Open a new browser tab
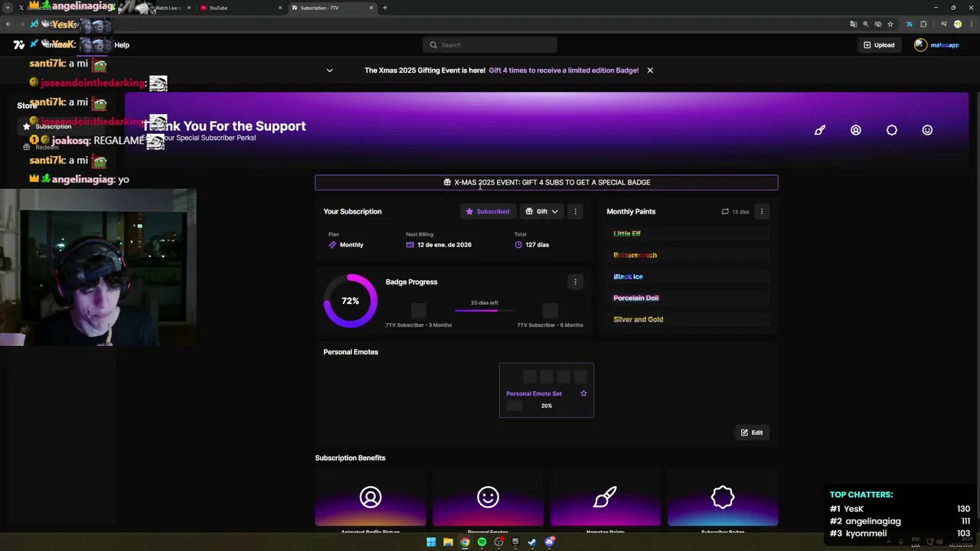The width and height of the screenshot is (980, 551). coord(385,8)
